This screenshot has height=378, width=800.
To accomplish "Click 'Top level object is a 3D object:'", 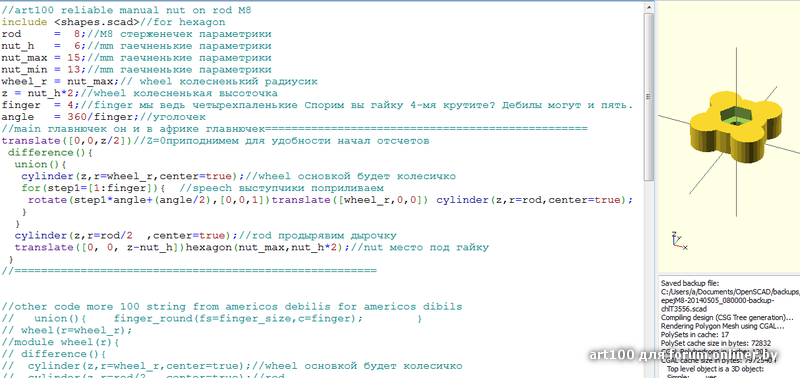I will 715,369.
